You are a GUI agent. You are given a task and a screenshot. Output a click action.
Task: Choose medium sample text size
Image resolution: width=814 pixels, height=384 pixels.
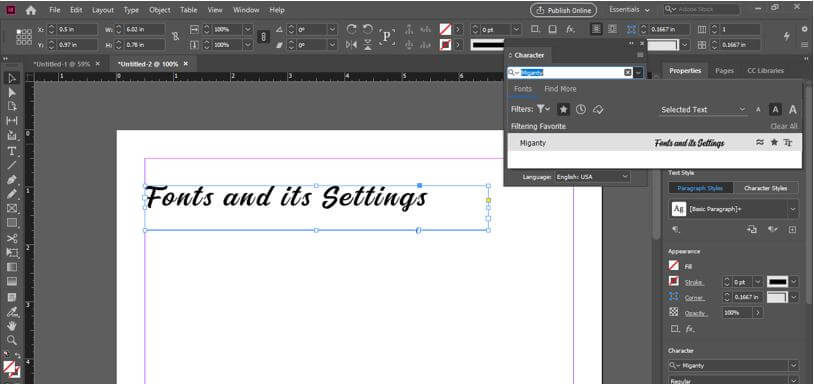click(x=775, y=109)
